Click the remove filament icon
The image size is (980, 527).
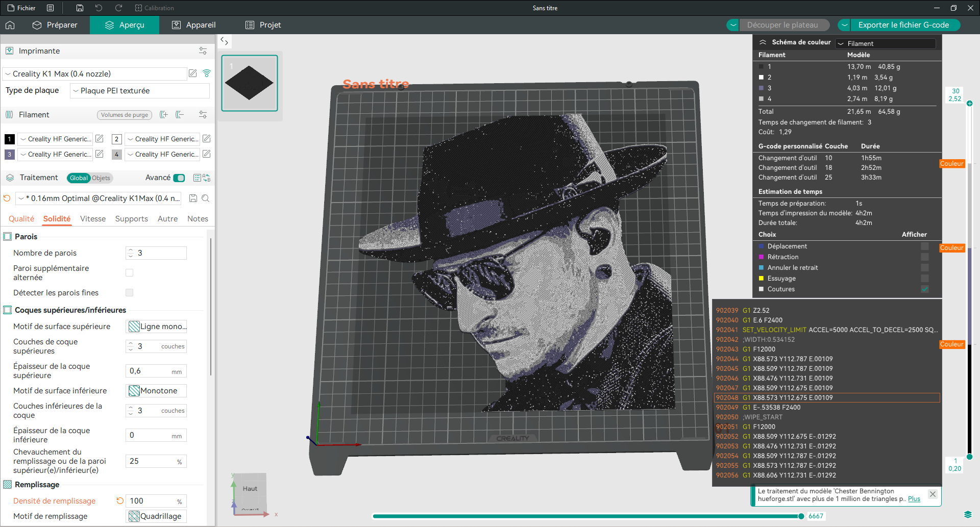click(180, 115)
